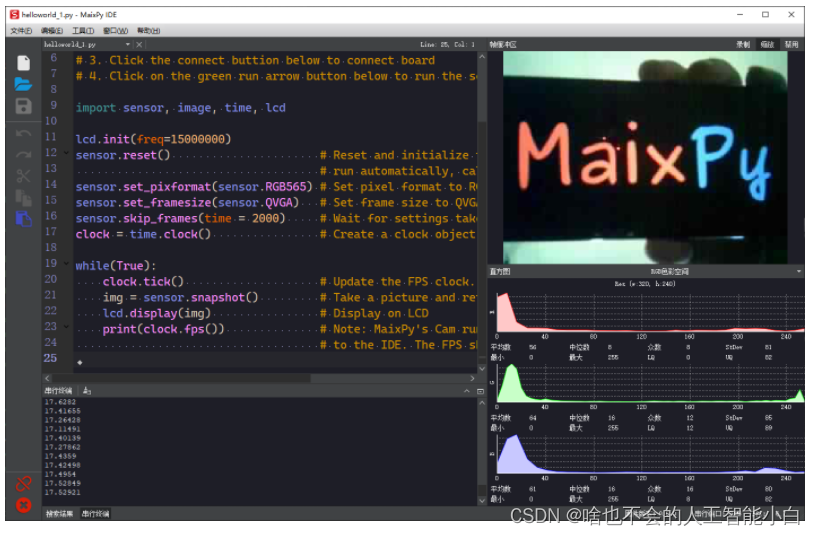Collapse serial terminal pane using up caret
The image size is (815, 536).
(x=467, y=391)
